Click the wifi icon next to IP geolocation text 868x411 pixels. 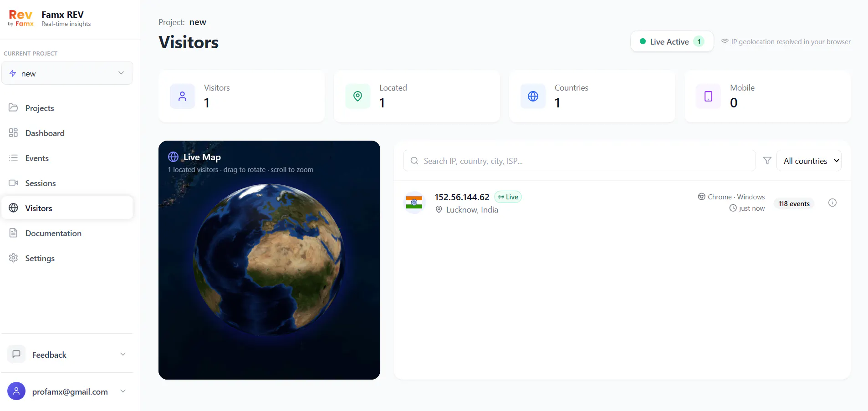pos(725,41)
